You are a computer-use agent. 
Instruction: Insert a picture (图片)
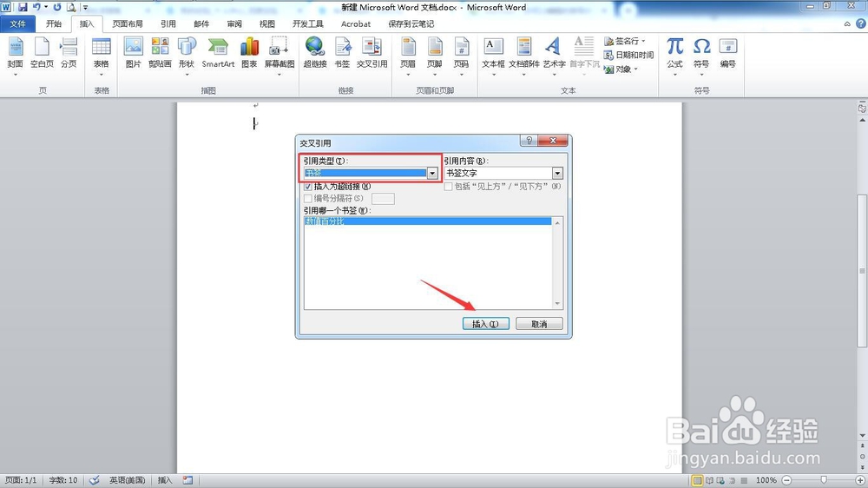134,54
